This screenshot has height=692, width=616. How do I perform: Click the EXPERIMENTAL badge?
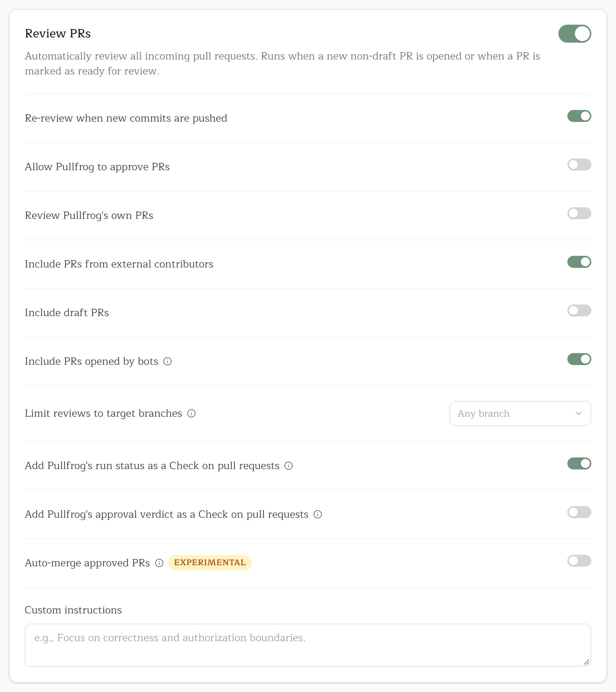[210, 563]
